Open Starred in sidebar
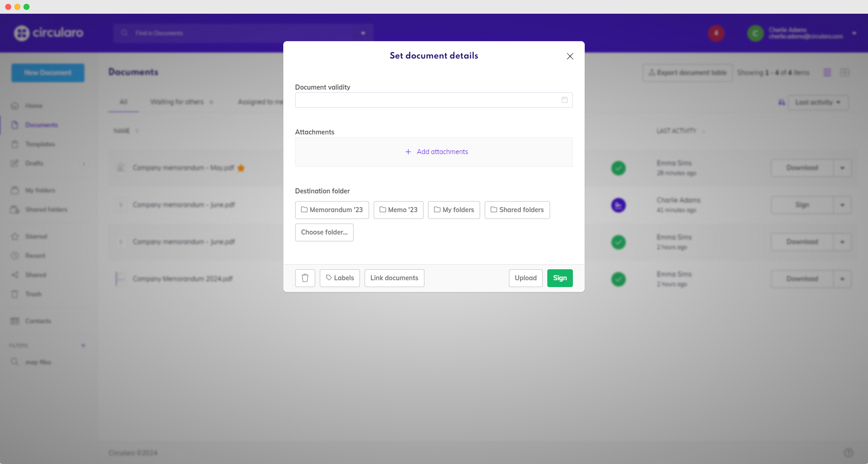Image resolution: width=868 pixels, height=464 pixels. pos(36,236)
